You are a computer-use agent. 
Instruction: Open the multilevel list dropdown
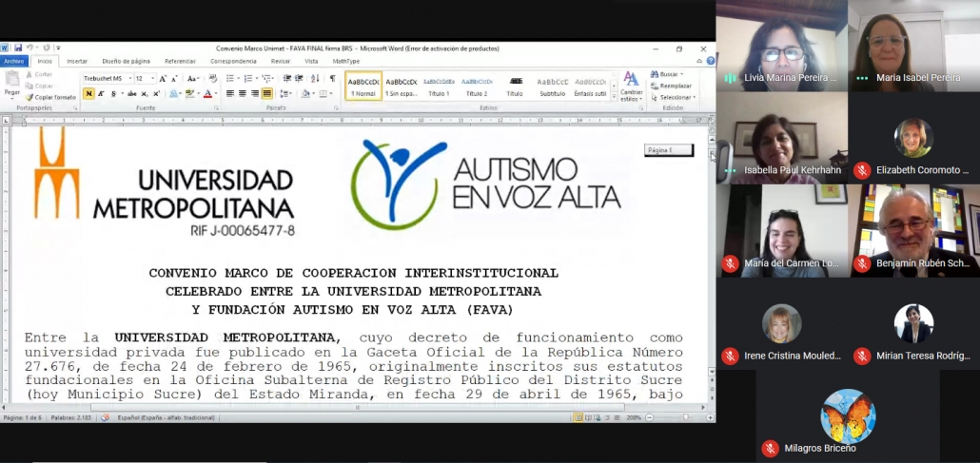coord(272,79)
